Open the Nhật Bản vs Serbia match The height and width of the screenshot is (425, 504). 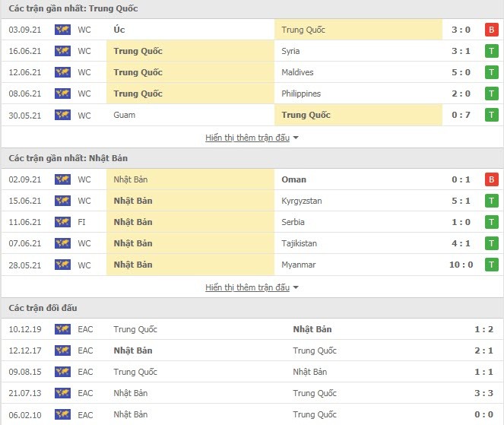252,222
